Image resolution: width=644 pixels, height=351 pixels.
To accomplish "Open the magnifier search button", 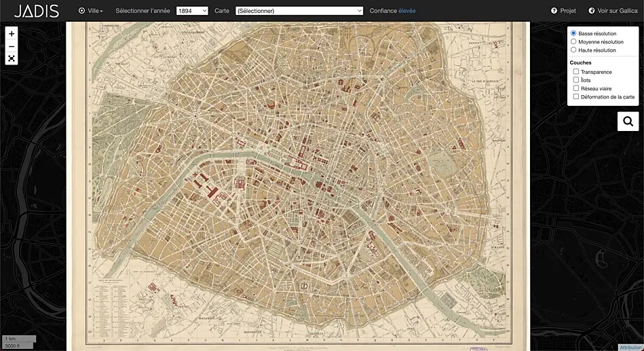I will pyautogui.click(x=628, y=122).
